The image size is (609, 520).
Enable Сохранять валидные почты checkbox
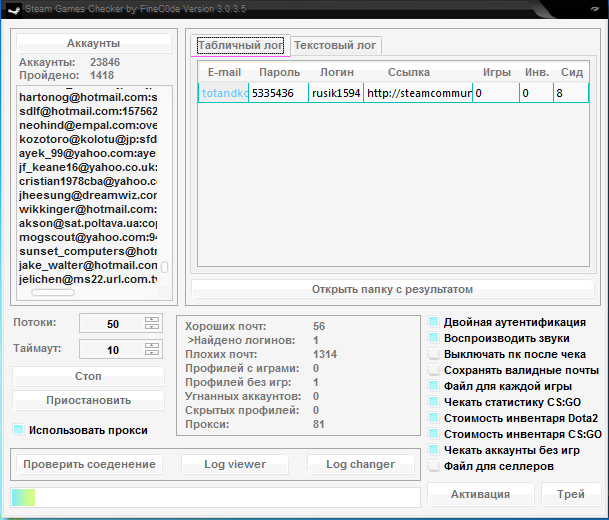[433, 370]
